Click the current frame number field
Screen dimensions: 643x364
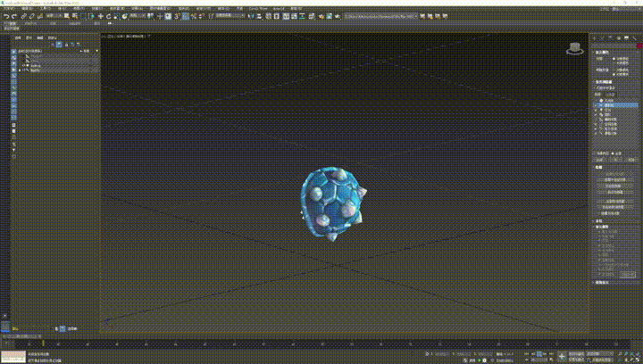(540, 360)
